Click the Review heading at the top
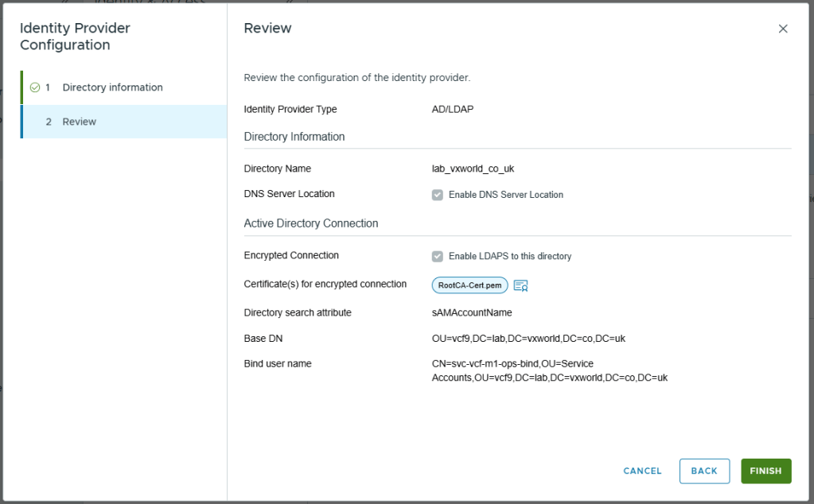Screen dimensions: 814x504 [267, 29]
